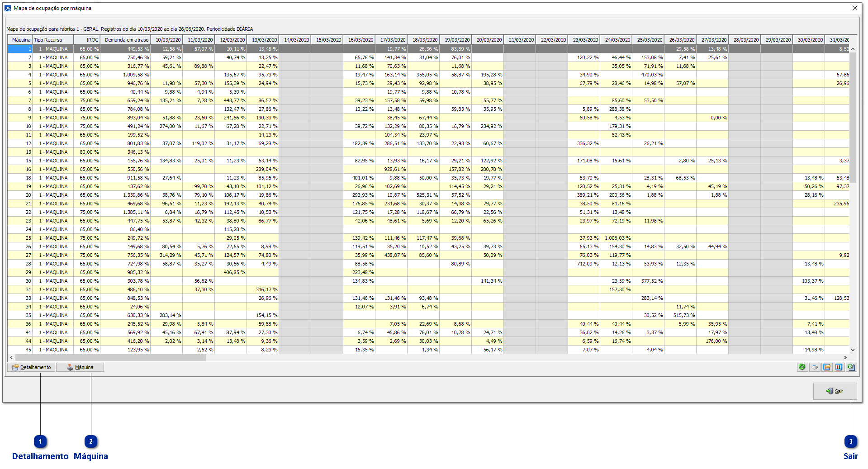Click the green refresh icon button

click(802, 367)
